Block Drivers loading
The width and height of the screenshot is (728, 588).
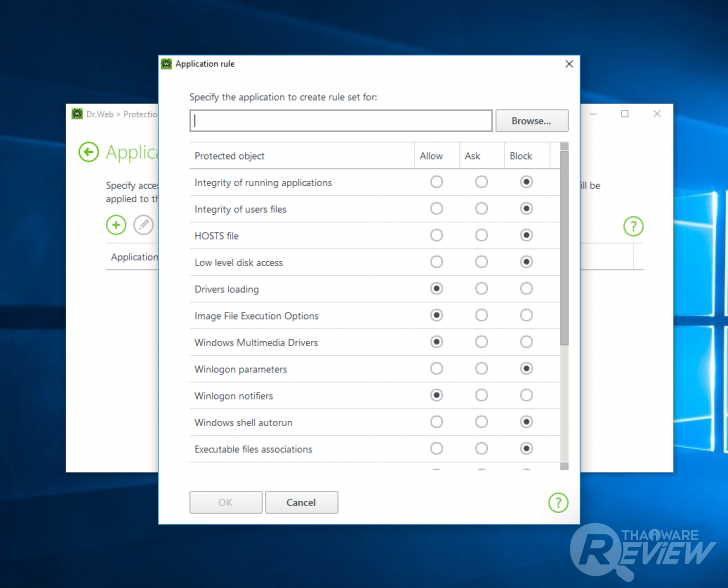pyautogui.click(x=526, y=288)
